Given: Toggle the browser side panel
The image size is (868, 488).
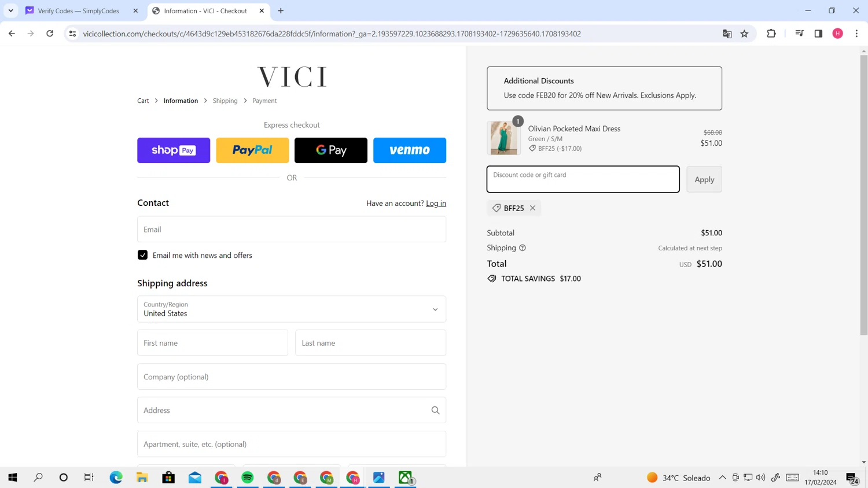Looking at the screenshot, I should [x=818, y=34].
